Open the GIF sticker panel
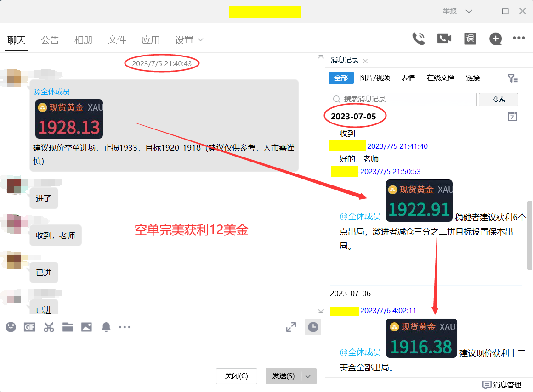The width and height of the screenshot is (533, 392). pos(29,327)
